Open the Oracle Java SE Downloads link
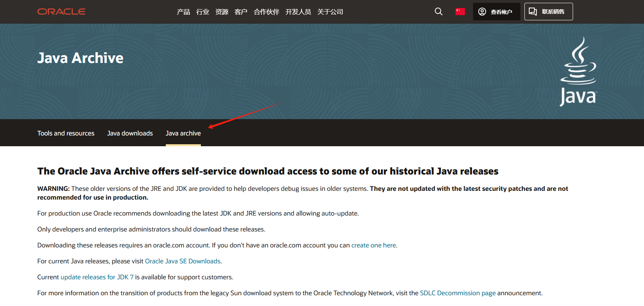Screen dimensions: 644x306 point(183,261)
